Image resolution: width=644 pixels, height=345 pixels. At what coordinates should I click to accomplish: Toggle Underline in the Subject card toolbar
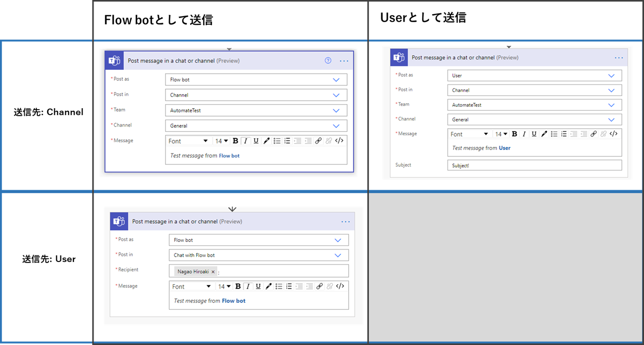534,134
